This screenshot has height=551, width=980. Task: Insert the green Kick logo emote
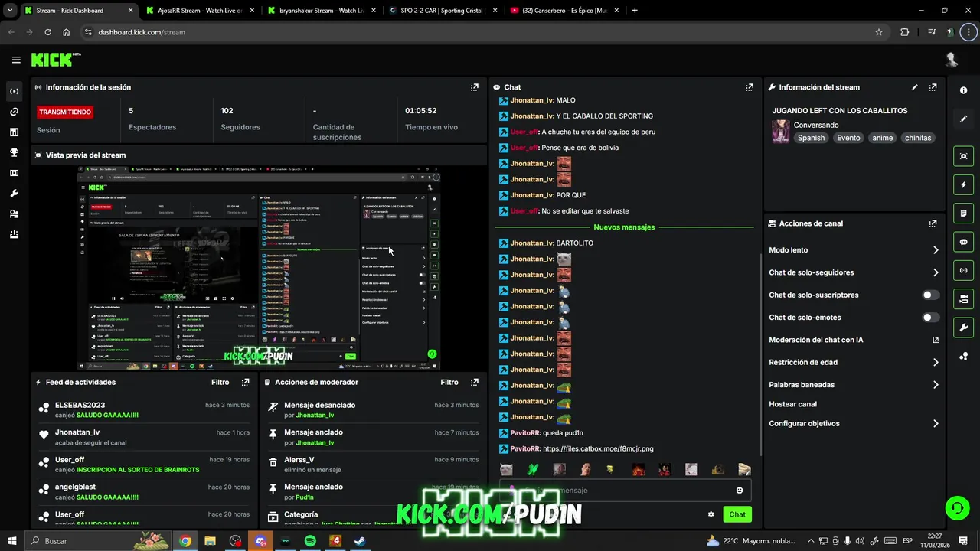click(533, 469)
